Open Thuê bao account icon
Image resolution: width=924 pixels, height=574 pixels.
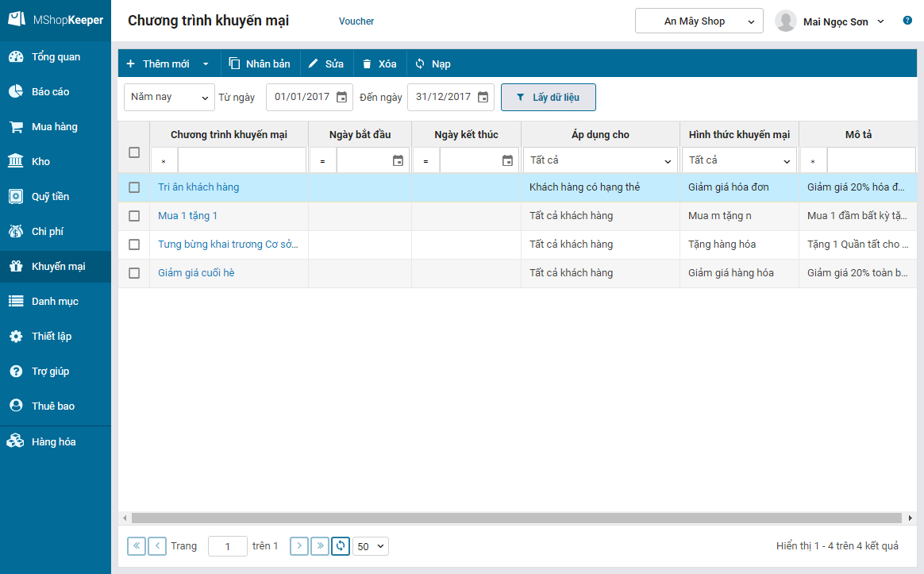coord(16,406)
